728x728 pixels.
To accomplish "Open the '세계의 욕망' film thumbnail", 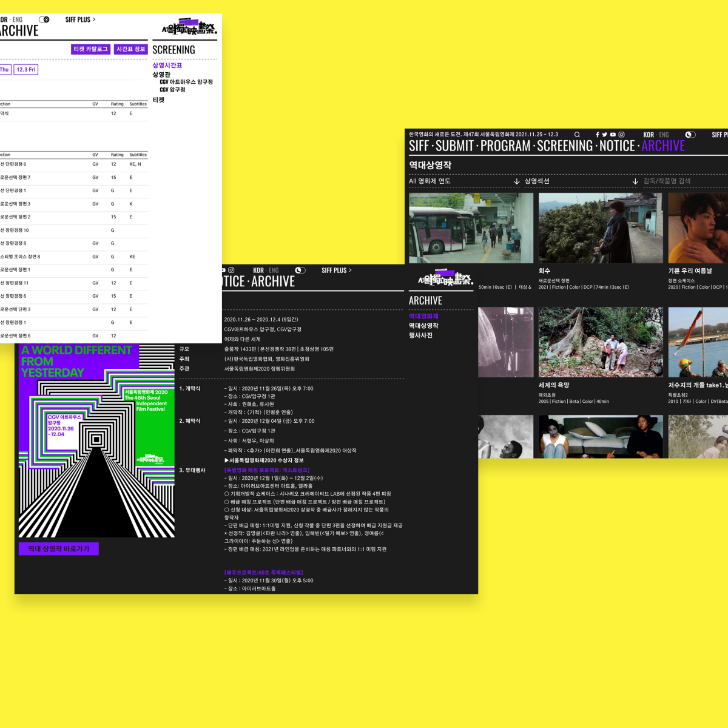I will (601, 342).
